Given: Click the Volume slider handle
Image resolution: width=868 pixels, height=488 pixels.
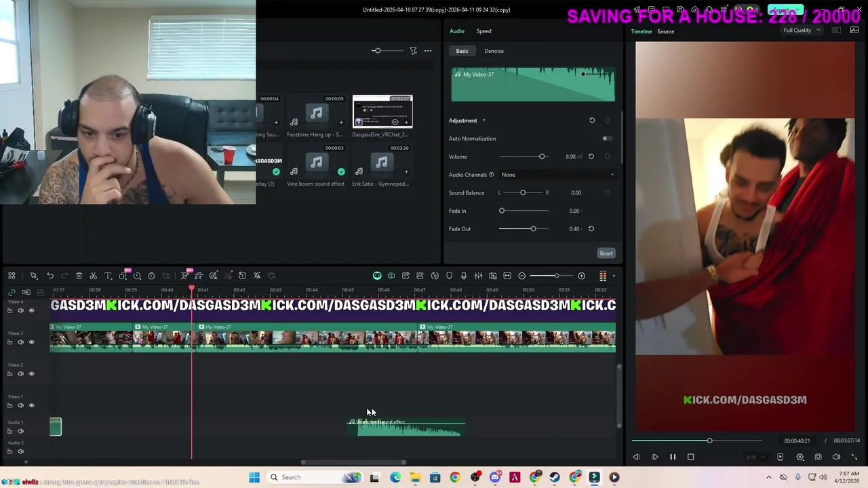Looking at the screenshot, I should point(542,157).
